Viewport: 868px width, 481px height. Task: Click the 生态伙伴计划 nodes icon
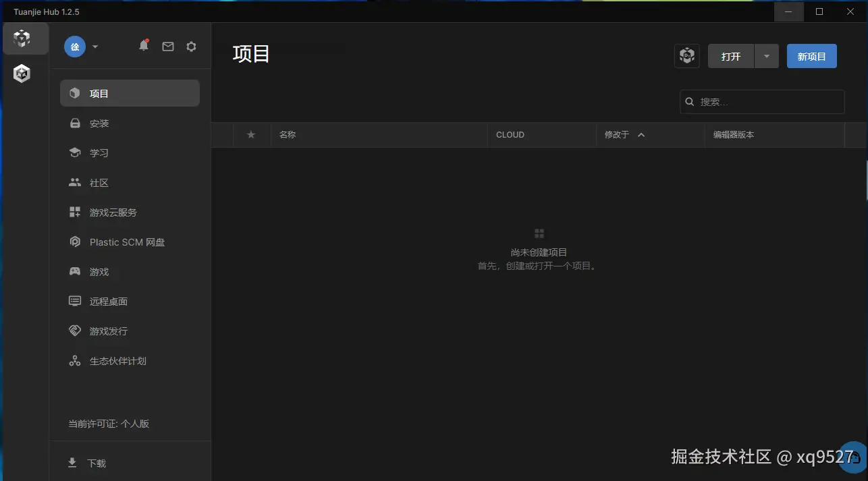[75, 361]
